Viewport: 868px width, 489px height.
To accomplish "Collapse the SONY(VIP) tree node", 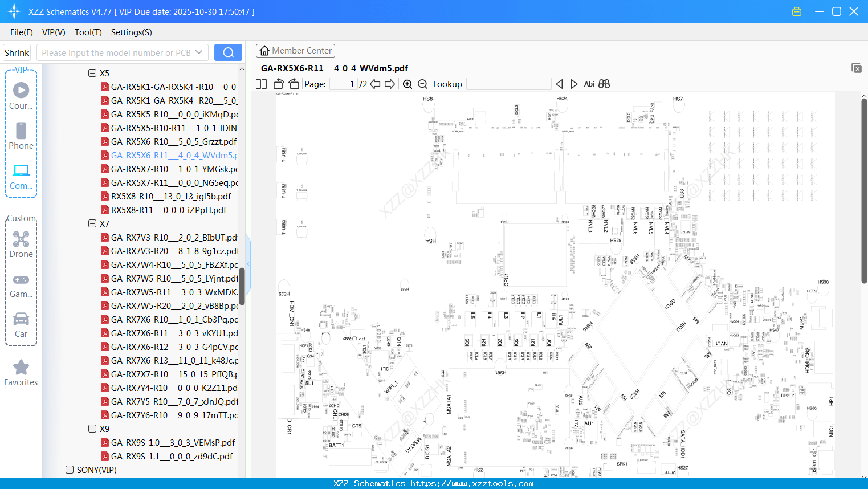I will point(70,470).
